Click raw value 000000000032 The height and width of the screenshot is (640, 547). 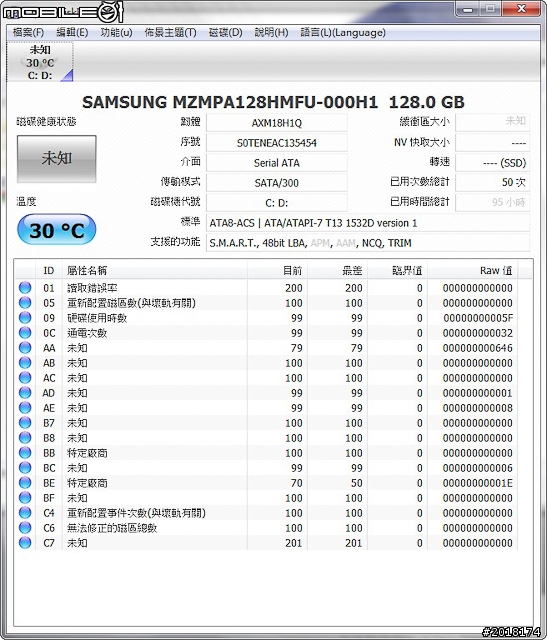point(478,333)
